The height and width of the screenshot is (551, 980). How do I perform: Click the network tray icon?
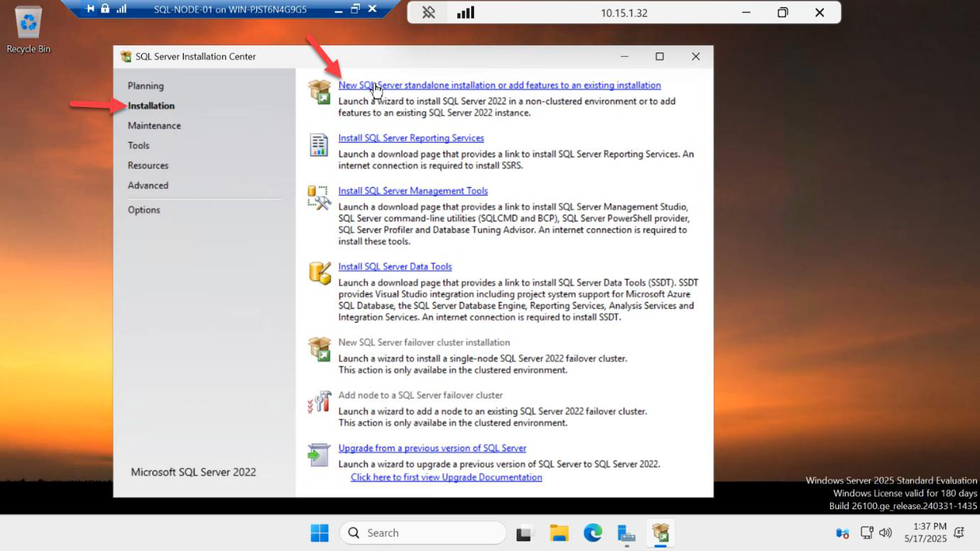(x=866, y=533)
